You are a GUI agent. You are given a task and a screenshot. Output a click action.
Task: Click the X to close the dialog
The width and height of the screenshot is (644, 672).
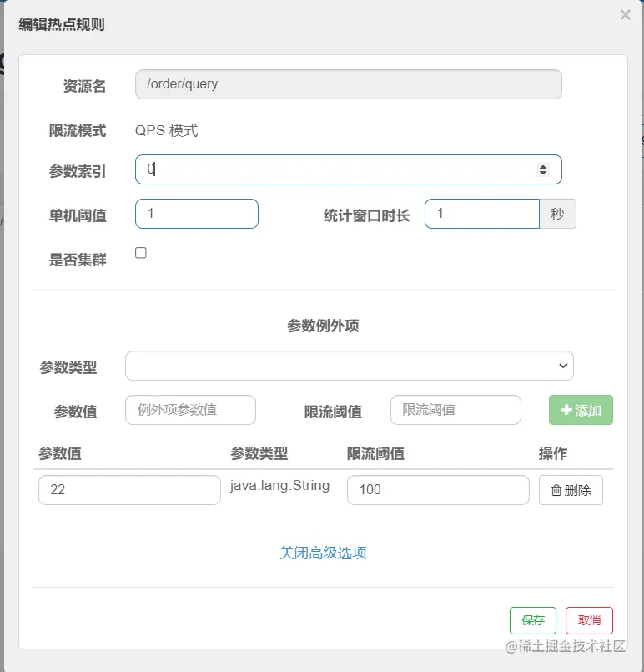(x=625, y=14)
